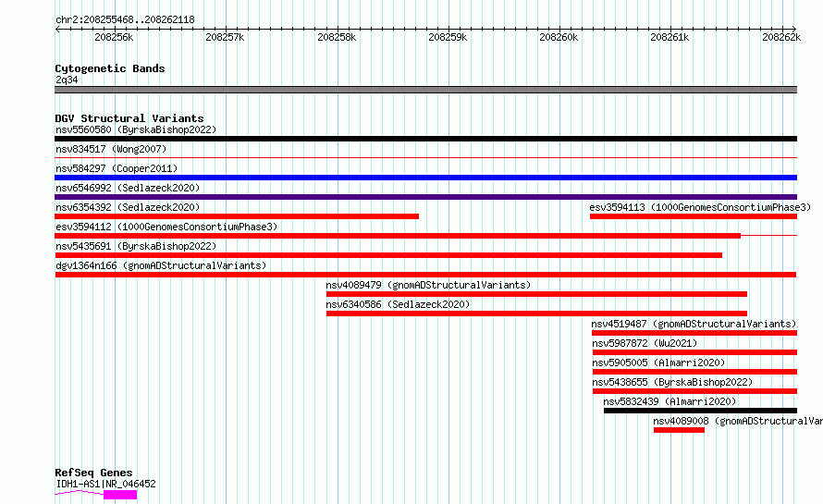Viewport: 823px width, 504px height.
Task: Click the nsv5560580 (ByrskaBishop2022) label
Action: point(136,129)
